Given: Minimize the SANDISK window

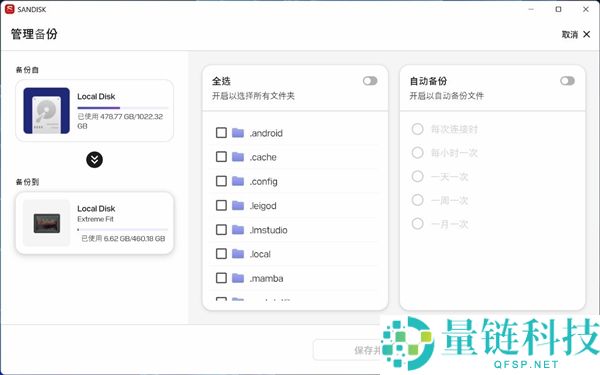Looking at the screenshot, I should [531, 9].
